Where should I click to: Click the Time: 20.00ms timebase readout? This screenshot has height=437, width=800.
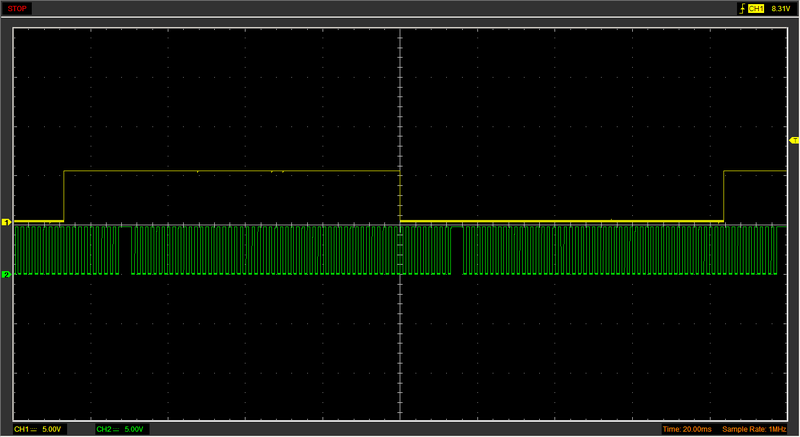pyautogui.click(x=687, y=429)
